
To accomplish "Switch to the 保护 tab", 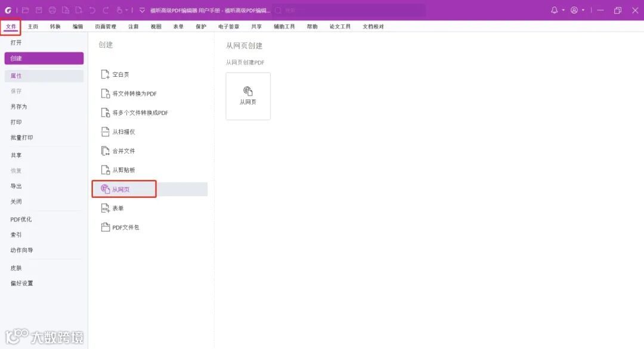I will (201, 27).
